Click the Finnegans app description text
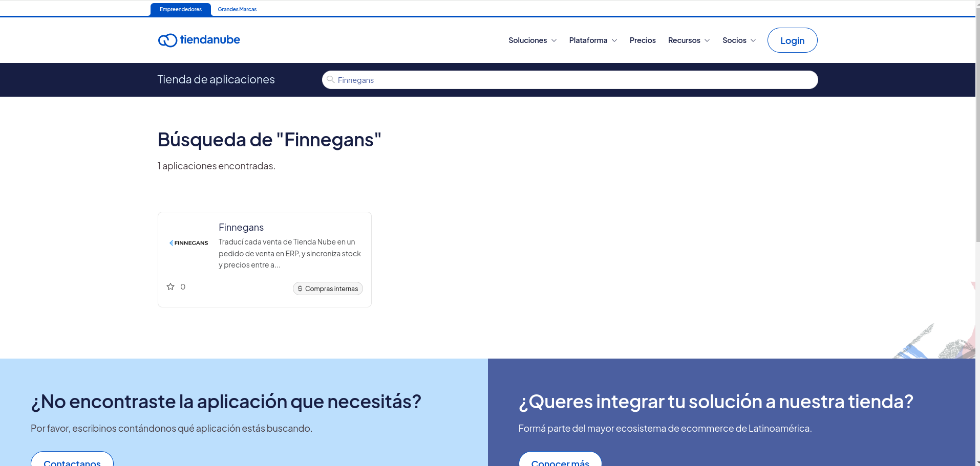Viewport: 980px width, 466px height. [290, 253]
